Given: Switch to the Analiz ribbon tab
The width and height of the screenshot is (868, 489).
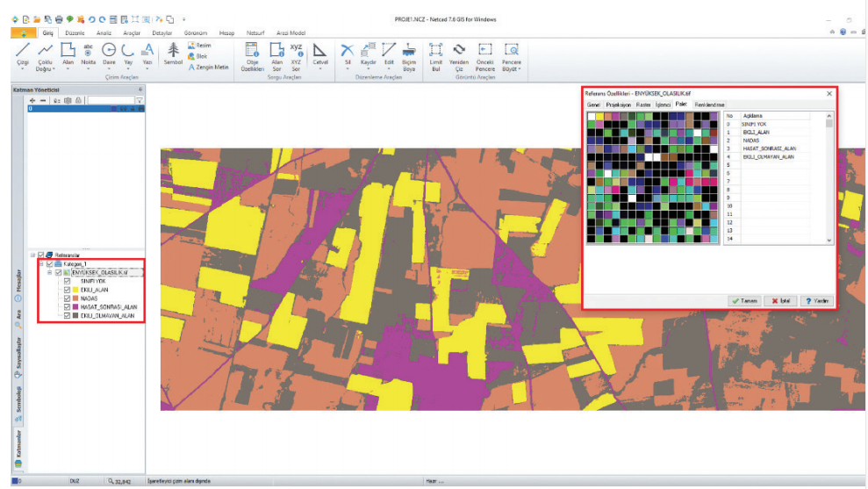Looking at the screenshot, I should 104,32.
